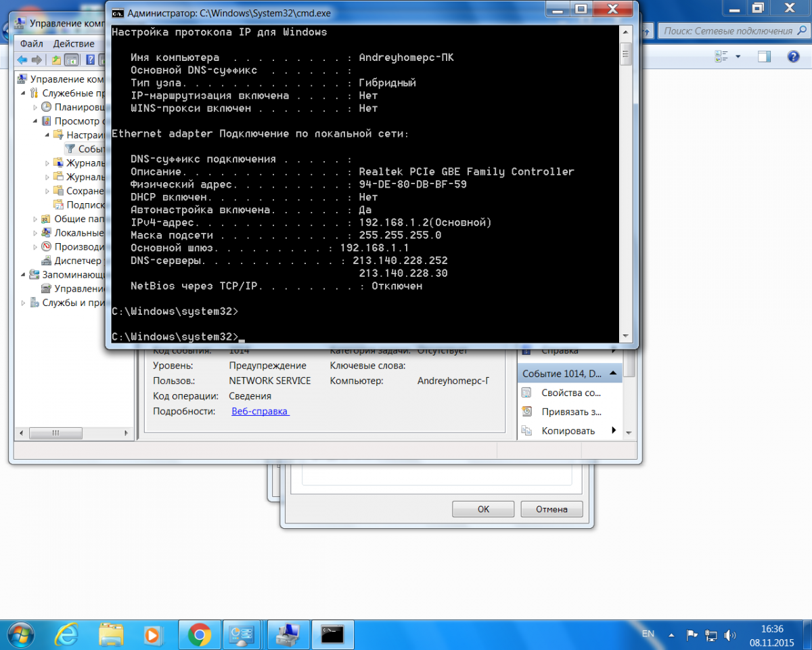Open Windows Media Player from taskbar
Image resolution: width=812 pixels, height=650 pixels.
coord(153,634)
